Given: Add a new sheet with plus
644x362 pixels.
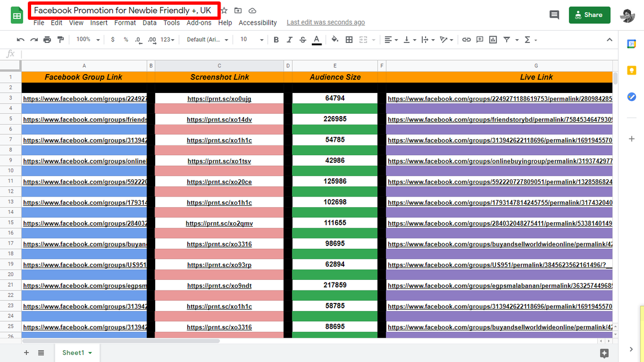Looking at the screenshot, I should pyautogui.click(x=26, y=352).
